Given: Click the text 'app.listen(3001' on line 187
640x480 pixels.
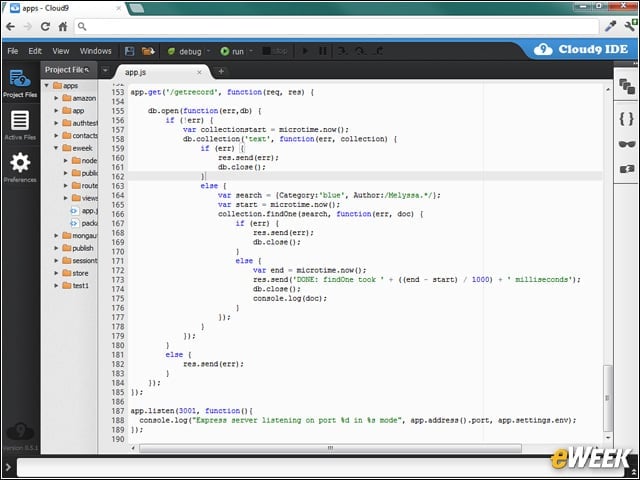Looking at the screenshot, I should click(x=163, y=411).
